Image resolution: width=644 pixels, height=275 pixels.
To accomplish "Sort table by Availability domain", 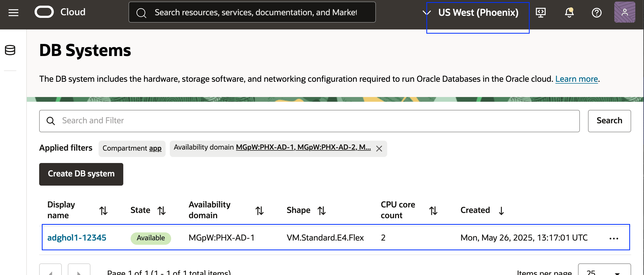I will 259,210.
